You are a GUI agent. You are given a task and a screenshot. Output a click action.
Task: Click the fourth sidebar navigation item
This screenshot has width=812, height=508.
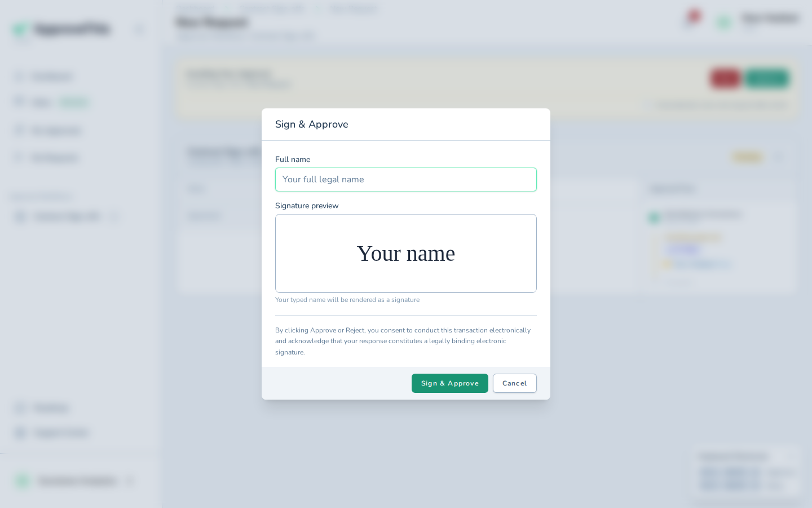(x=46, y=157)
